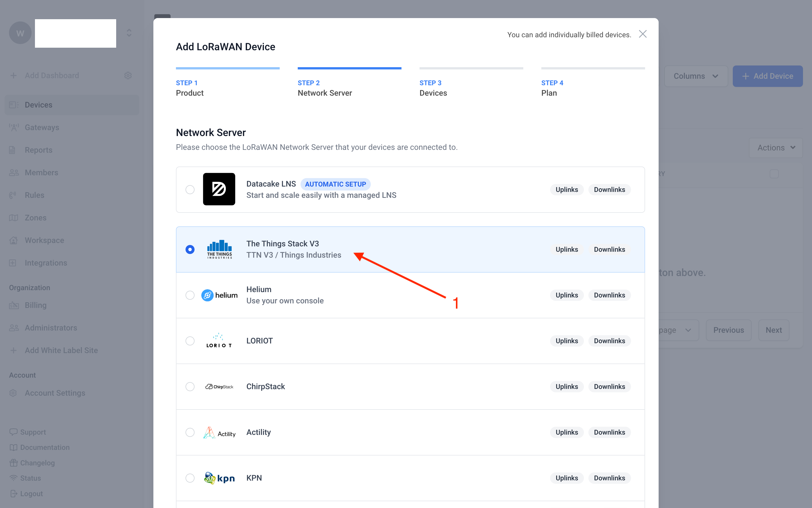Open the Actions dropdown
812x508 pixels.
(776, 148)
